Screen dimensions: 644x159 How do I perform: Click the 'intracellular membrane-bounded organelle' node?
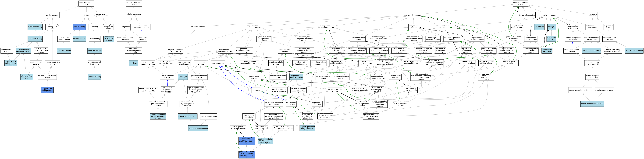point(134,51)
